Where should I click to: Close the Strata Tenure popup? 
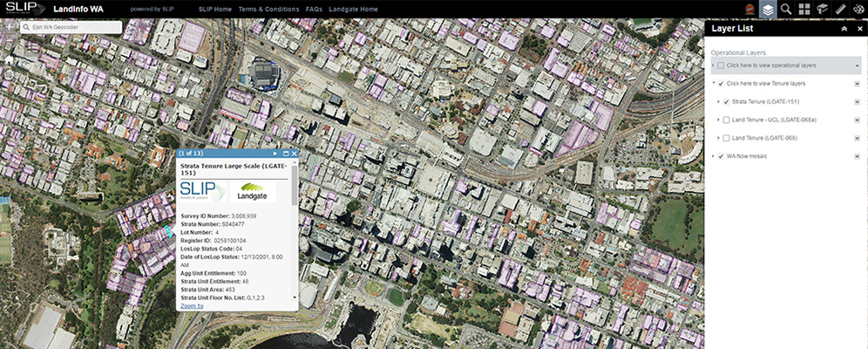pyautogui.click(x=294, y=154)
